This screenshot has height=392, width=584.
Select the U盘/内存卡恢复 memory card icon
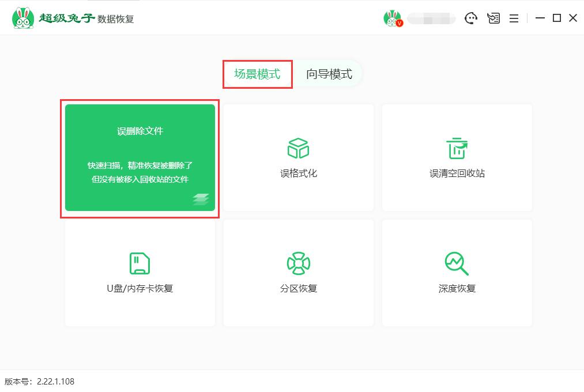click(140, 263)
